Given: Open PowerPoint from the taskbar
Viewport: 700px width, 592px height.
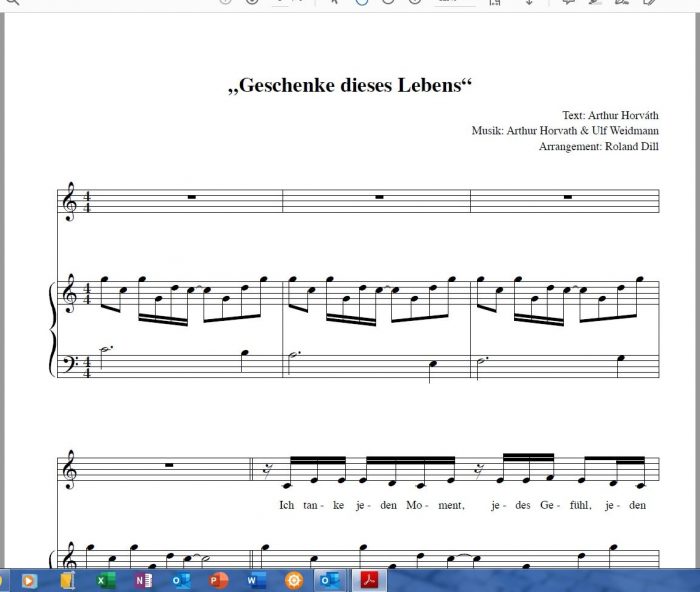Looking at the screenshot, I should pyautogui.click(x=218, y=580).
